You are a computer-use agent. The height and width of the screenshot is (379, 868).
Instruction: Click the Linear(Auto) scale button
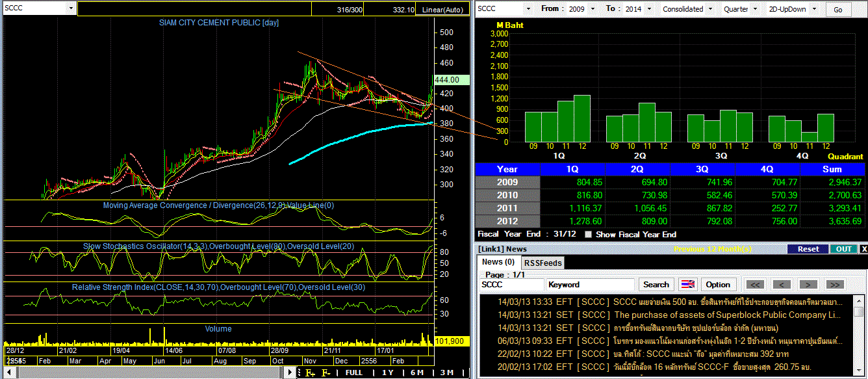[442, 10]
